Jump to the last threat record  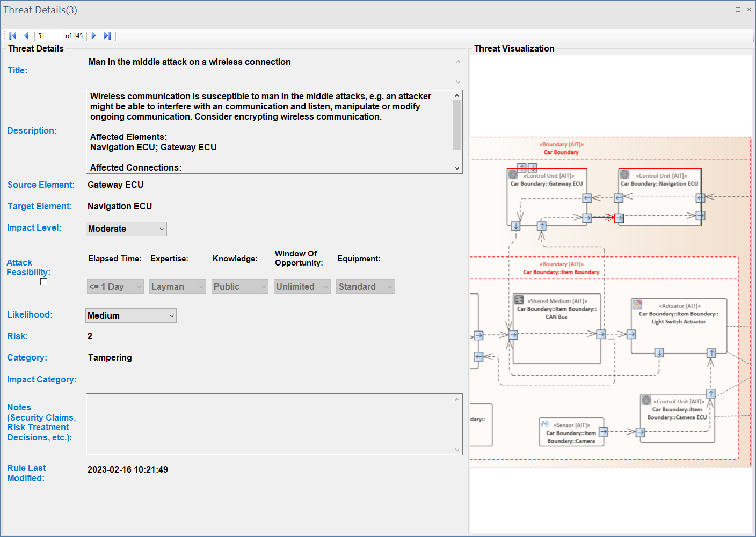107,36
